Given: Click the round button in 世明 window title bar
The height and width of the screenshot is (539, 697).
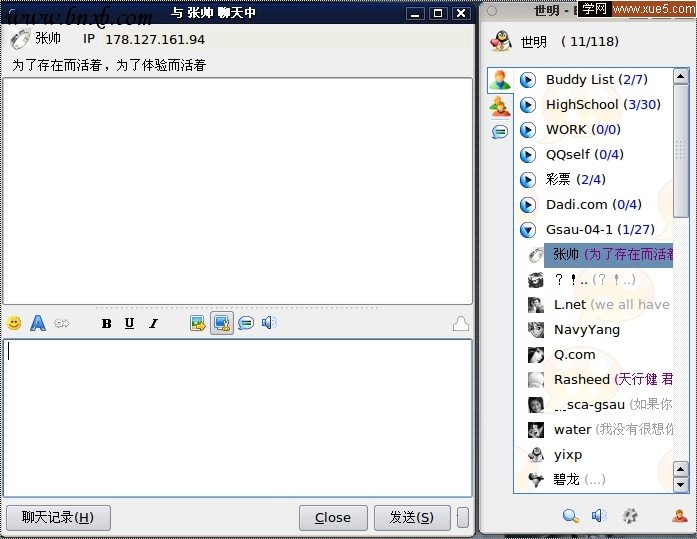Looking at the screenshot, I should pos(492,11).
